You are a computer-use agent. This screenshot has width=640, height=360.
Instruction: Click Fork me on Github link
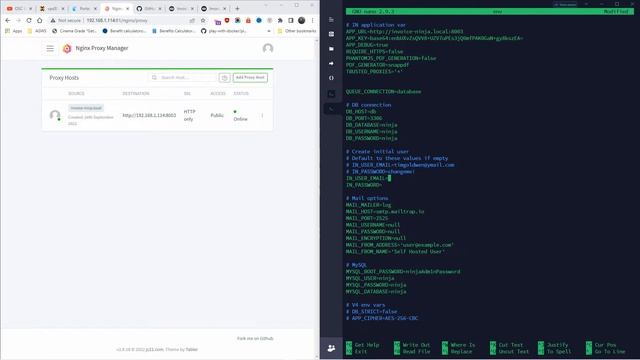coord(255,338)
